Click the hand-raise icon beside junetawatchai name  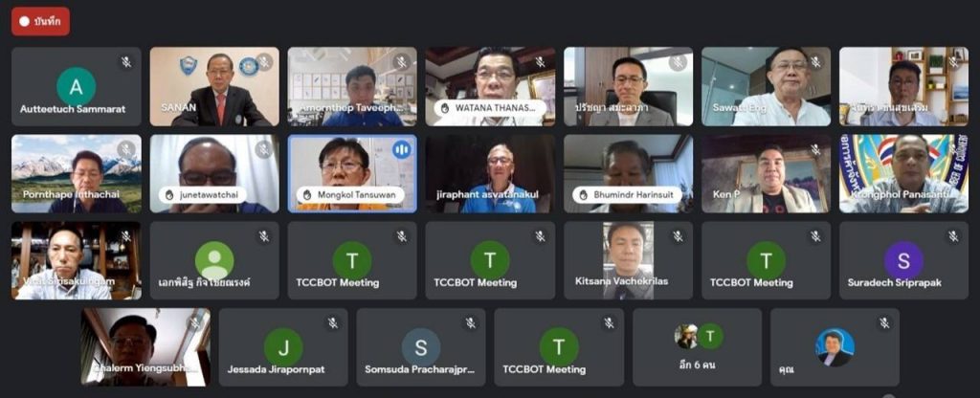coord(169,195)
